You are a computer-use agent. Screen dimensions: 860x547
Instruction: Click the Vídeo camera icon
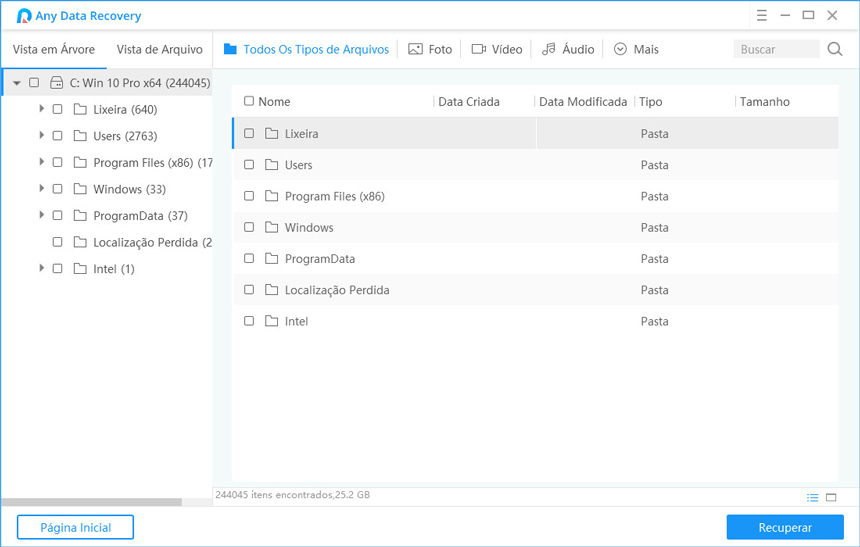point(479,49)
